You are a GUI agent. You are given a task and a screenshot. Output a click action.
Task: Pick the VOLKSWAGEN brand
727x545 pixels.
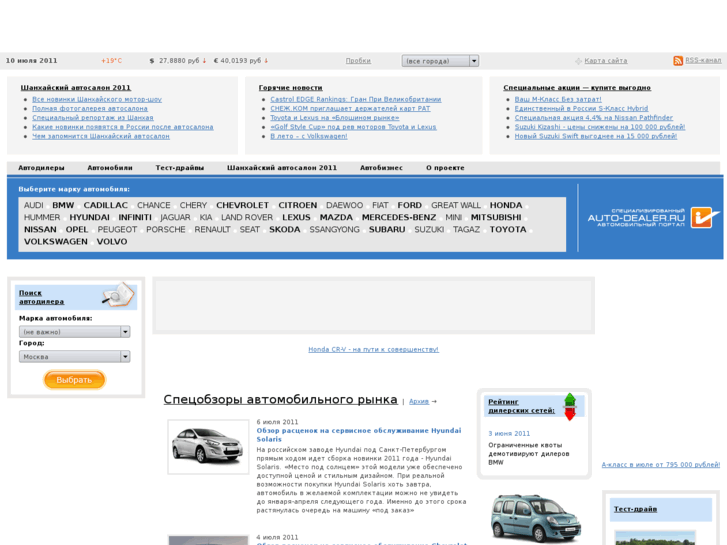pyautogui.click(x=56, y=241)
